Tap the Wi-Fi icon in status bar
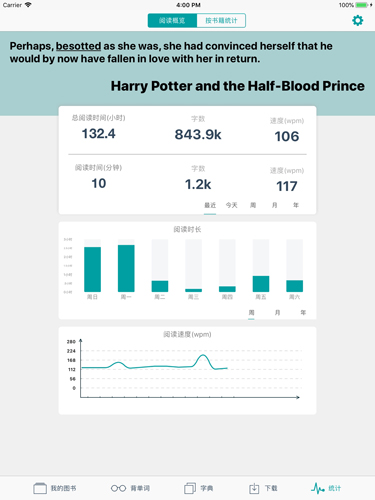The height and width of the screenshot is (500, 375). click(x=28, y=5)
